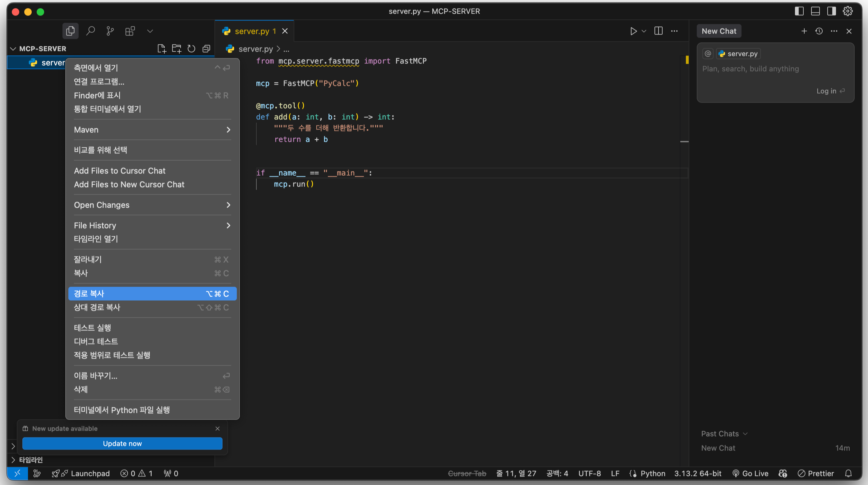The image size is (868, 485).
Task: Run the Python file with play icon
Action: pos(633,31)
